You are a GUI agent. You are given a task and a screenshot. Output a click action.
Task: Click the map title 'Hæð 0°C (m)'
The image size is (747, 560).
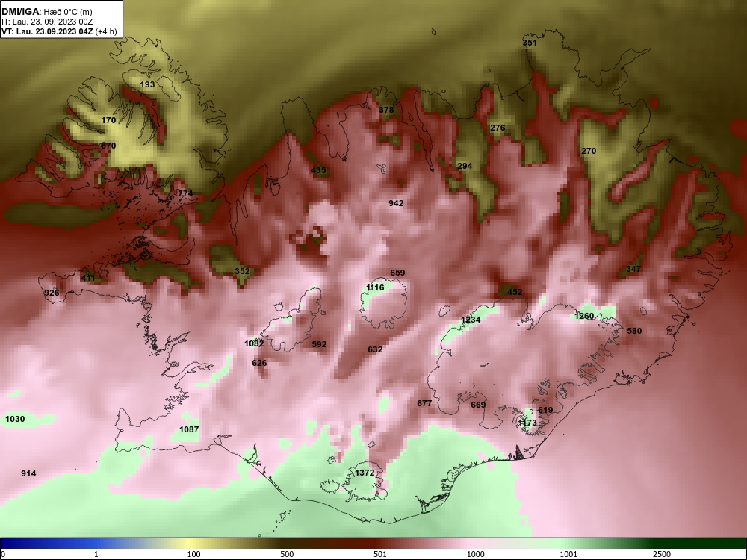tap(68, 12)
